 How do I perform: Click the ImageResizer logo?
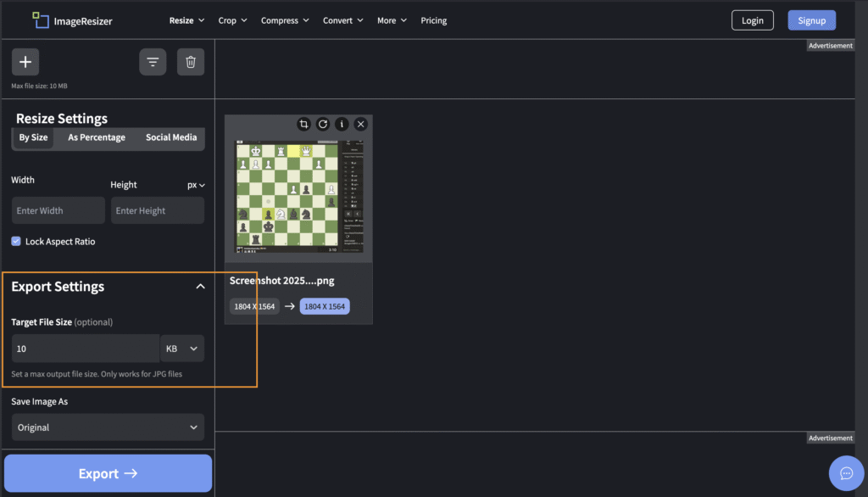[72, 20]
